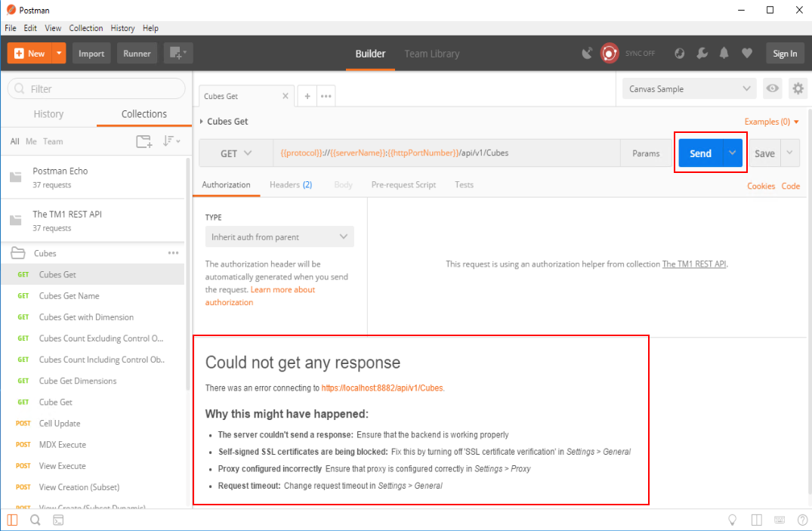Open notifications bell icon
Viewport: 812px width, 531px height.
[x=724, y=54]
